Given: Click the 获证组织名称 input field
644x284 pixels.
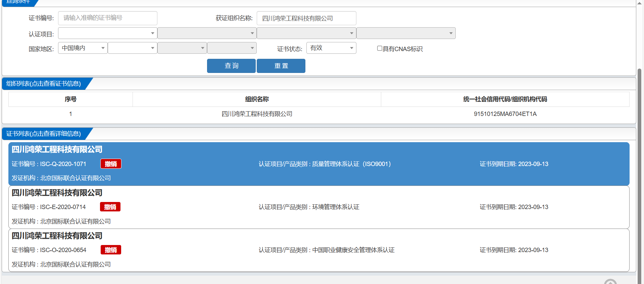Looking at the screenshot, I should (306, 18).
